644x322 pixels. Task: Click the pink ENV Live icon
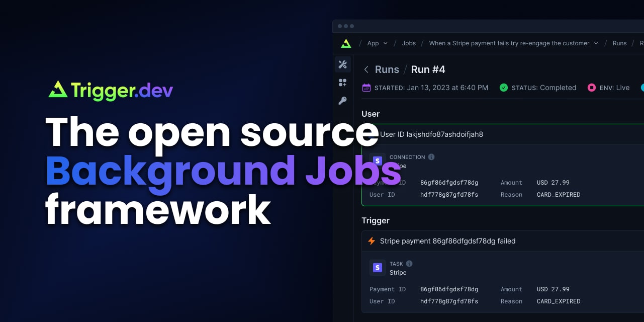pyautogui.click(x=592, y=88)
